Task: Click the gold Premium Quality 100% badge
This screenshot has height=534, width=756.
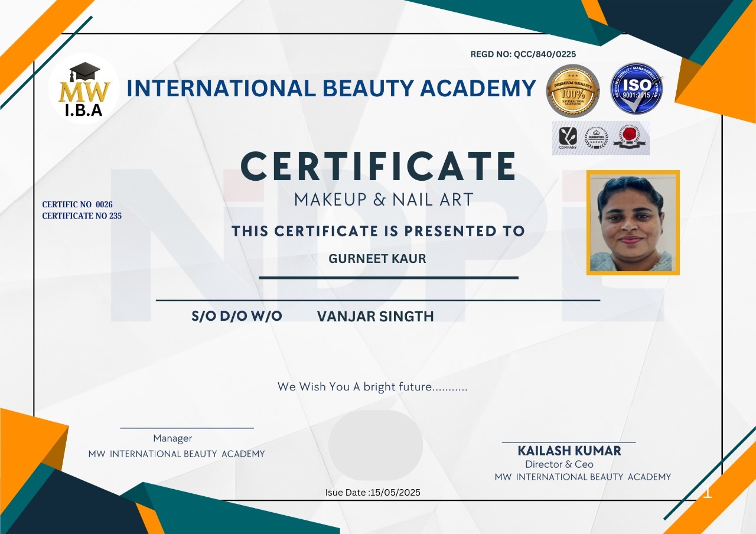Action: point(572,90)
